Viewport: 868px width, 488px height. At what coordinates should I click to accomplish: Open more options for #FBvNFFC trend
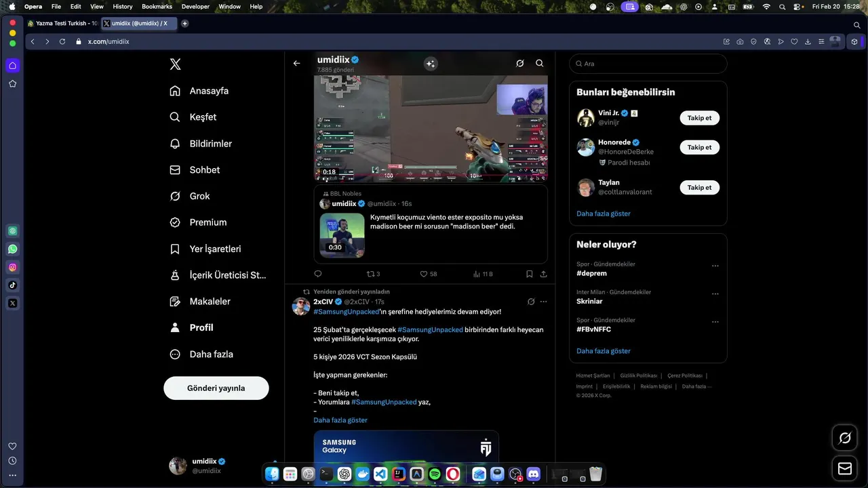click(x=715, y=322)
